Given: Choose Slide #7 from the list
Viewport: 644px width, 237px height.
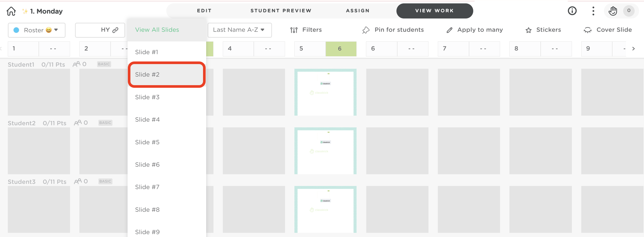Looking at the screenshot, I should coord(167,187).
